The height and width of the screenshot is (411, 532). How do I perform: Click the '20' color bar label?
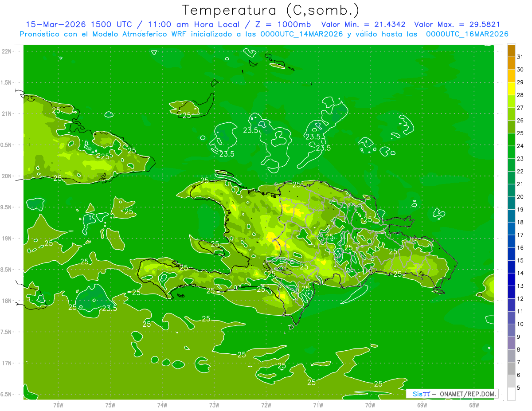pos(520,197)
